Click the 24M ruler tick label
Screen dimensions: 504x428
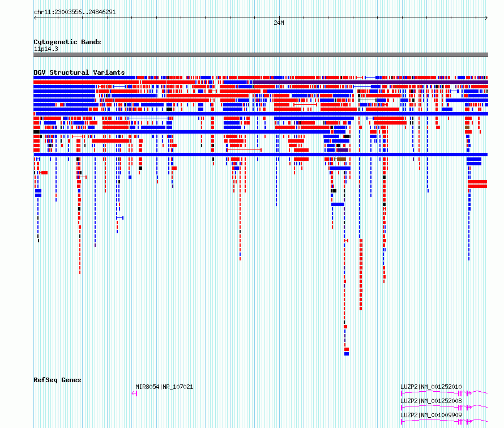tap(279, 23)
